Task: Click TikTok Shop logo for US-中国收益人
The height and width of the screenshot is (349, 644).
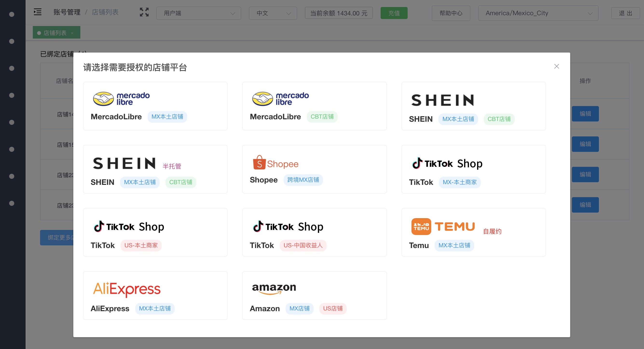Action: (x=288, y=227)
